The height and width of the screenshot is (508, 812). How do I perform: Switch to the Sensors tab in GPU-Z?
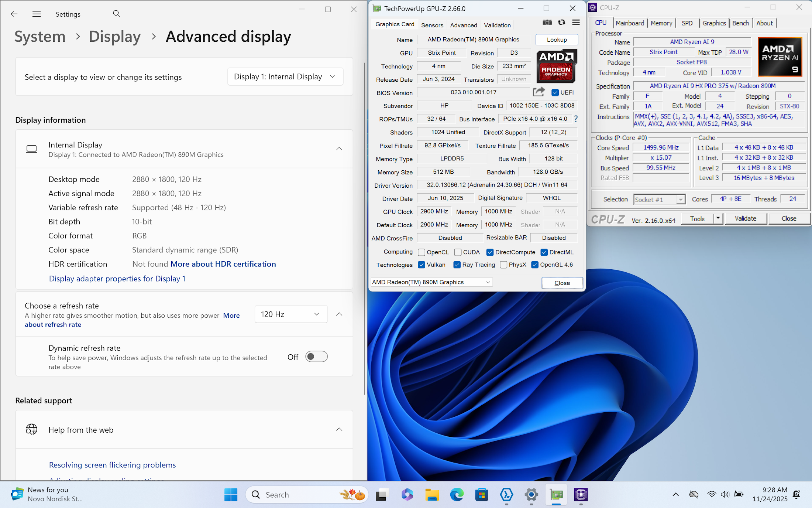point(432,25)
